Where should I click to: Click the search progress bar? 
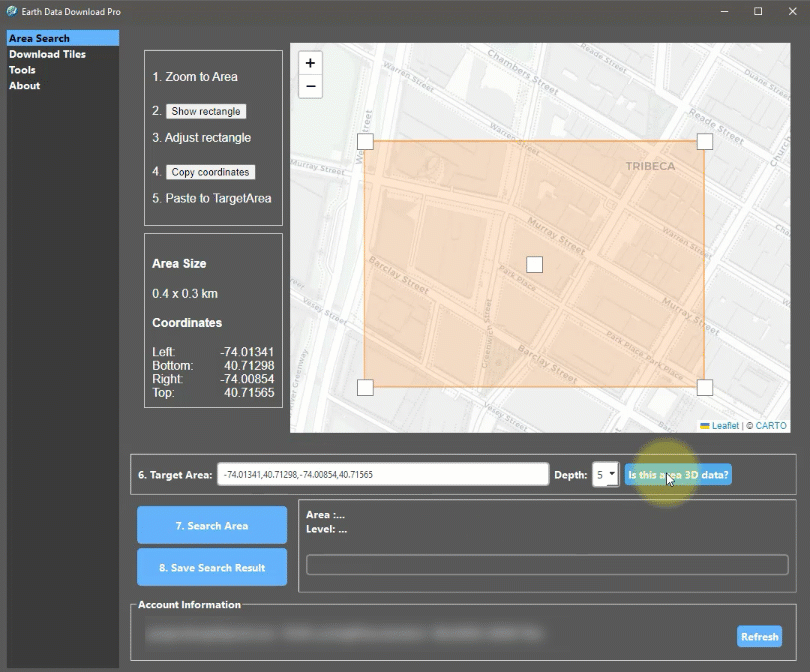coord(547,565)
